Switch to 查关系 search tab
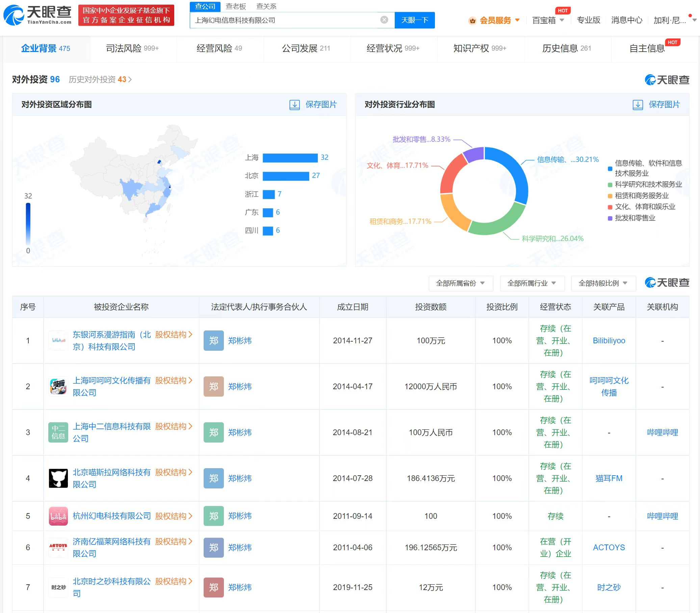This screenshot has width=700, height=613. (266, 6)
